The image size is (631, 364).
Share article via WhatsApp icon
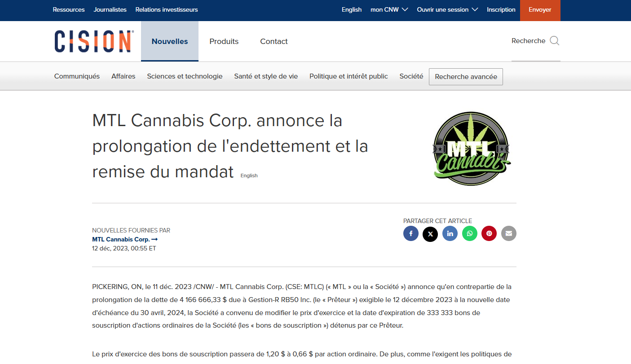click(x=470, y=233)
